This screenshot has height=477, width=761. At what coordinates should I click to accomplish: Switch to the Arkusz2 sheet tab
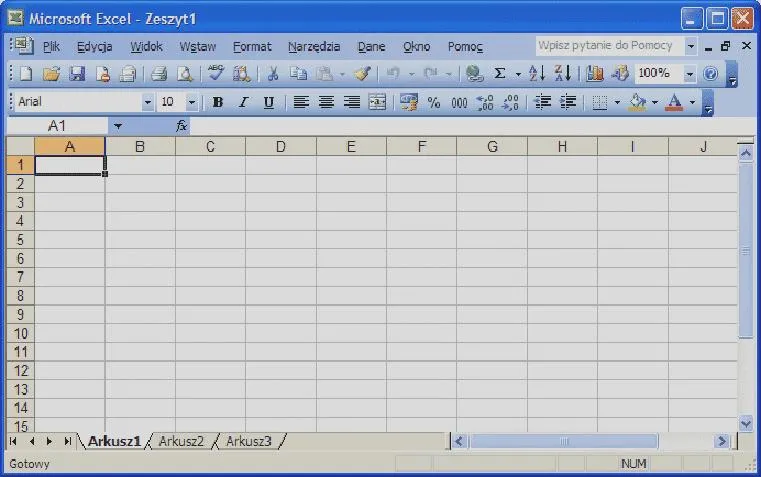coord(182,441)
